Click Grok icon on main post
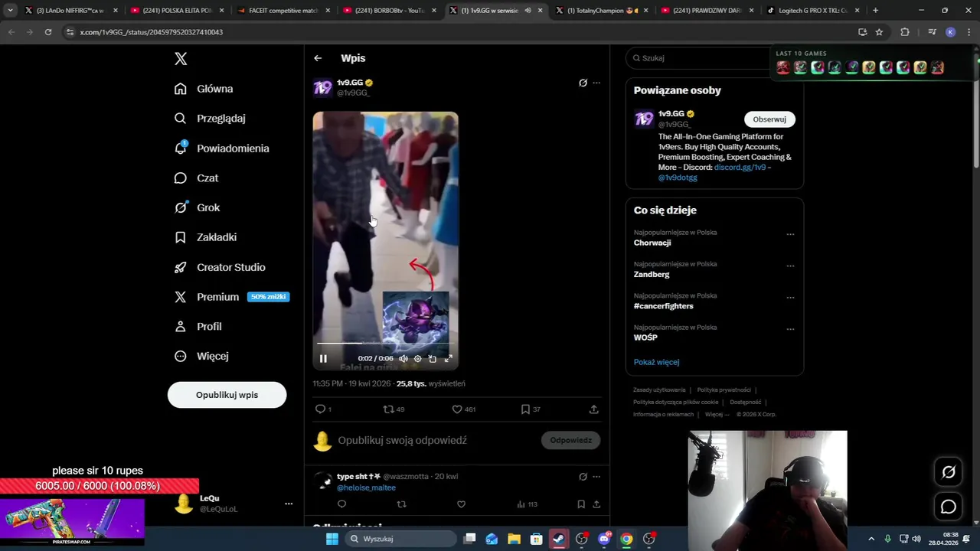Image resolution: width=980 pixels, height=551 pixels. pos(583,83)
